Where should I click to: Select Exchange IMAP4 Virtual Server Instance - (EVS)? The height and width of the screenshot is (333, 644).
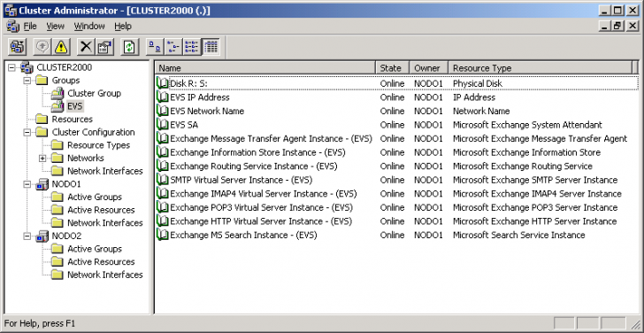click(264, 194)
